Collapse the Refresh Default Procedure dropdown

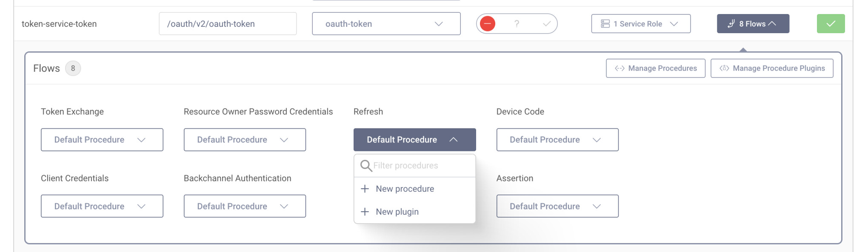414,140
